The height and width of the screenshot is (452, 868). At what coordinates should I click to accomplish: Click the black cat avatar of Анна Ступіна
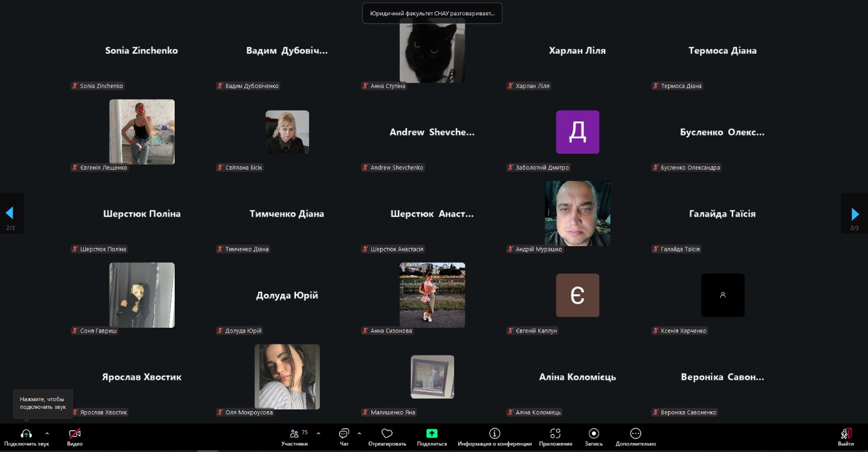(432, 50)
